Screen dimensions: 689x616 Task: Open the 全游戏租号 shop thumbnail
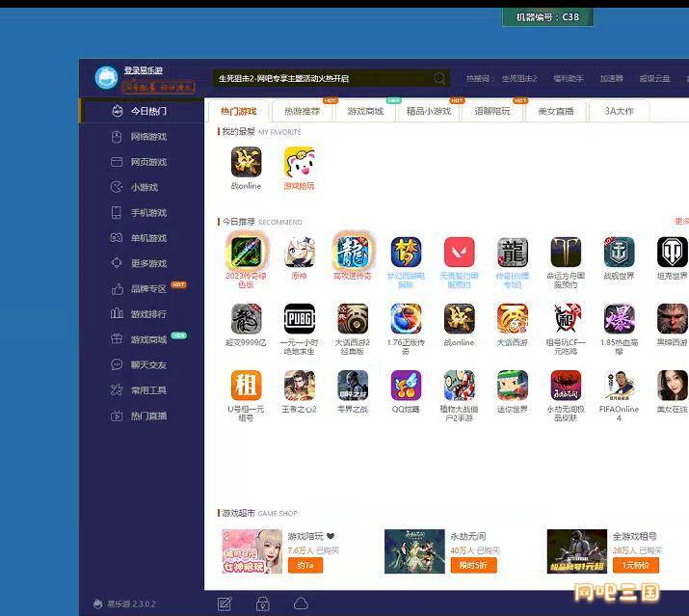click(x=577, y=551)
